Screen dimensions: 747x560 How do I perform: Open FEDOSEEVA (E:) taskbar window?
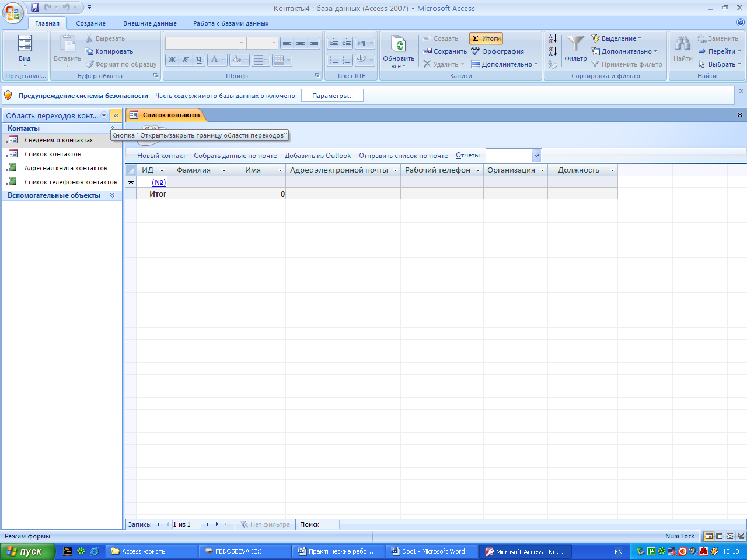tap(244, 551)
